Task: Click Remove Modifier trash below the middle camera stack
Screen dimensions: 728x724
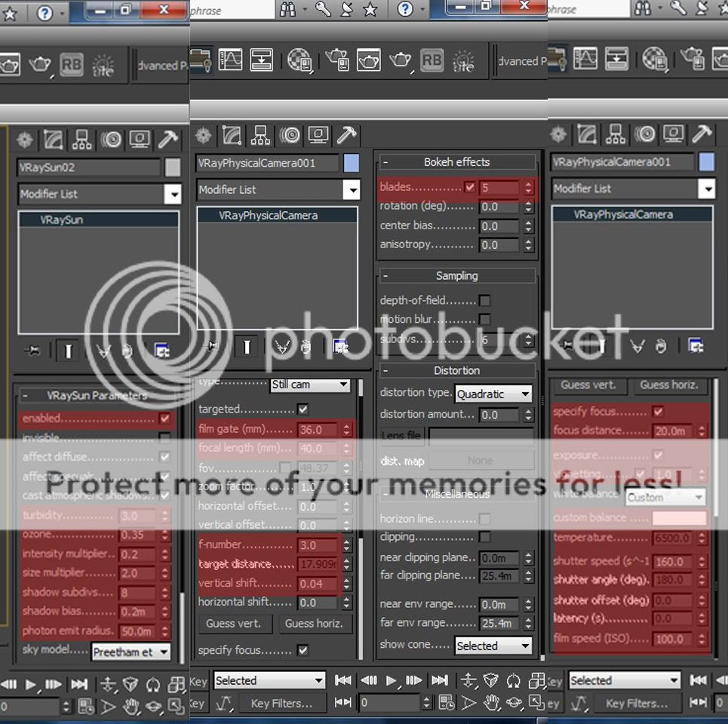Action: [x=306, y=347]
